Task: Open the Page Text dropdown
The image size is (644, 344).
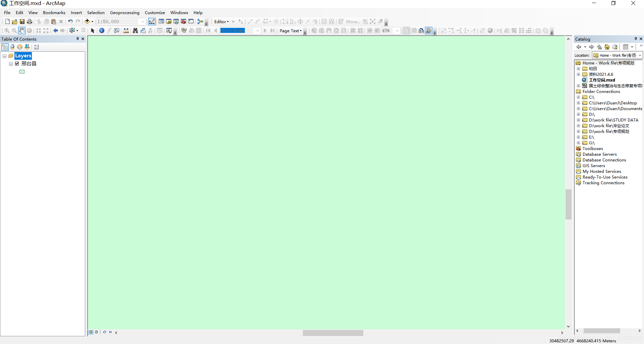Action: 290,31
